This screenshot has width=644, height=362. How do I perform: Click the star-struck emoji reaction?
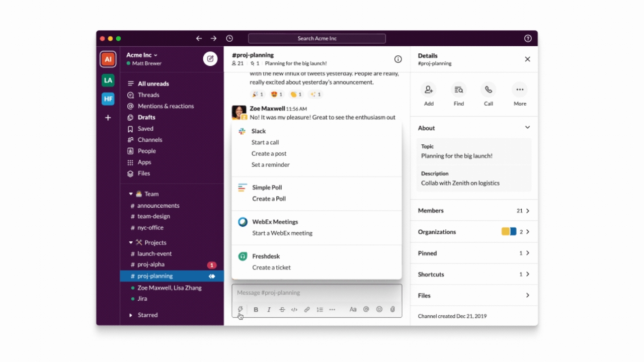[277, 94]
